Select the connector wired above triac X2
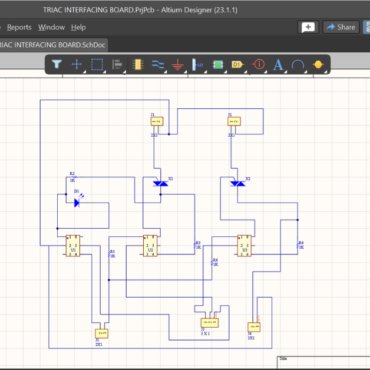Screen dimensions: 370x370 [234, 121]
